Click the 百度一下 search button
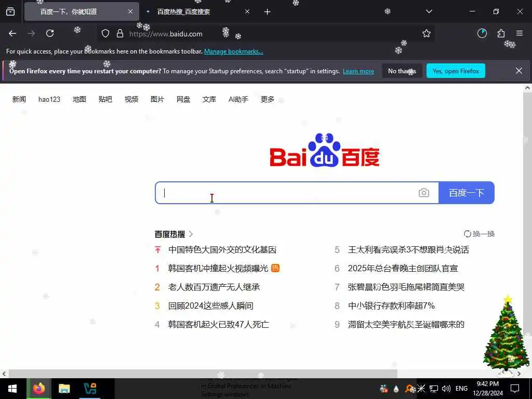This screenshot has width=532, height=399. (467, 193)
